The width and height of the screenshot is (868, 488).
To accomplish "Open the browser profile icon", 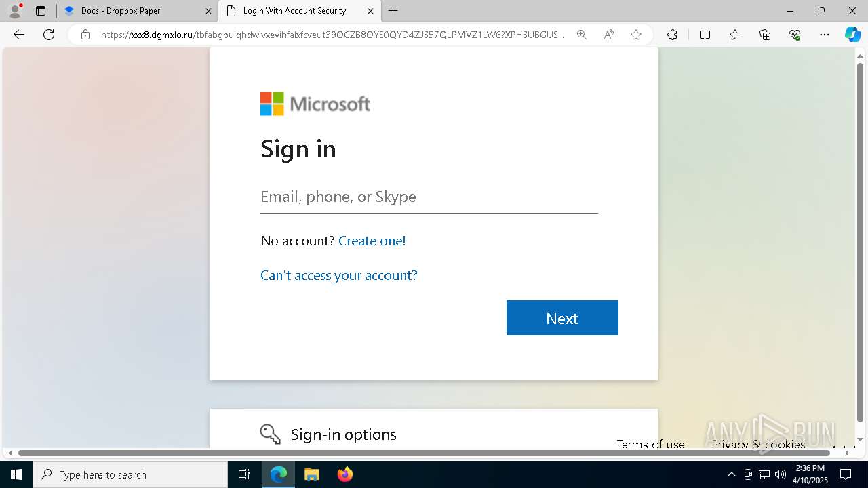I will pos(15,11).
